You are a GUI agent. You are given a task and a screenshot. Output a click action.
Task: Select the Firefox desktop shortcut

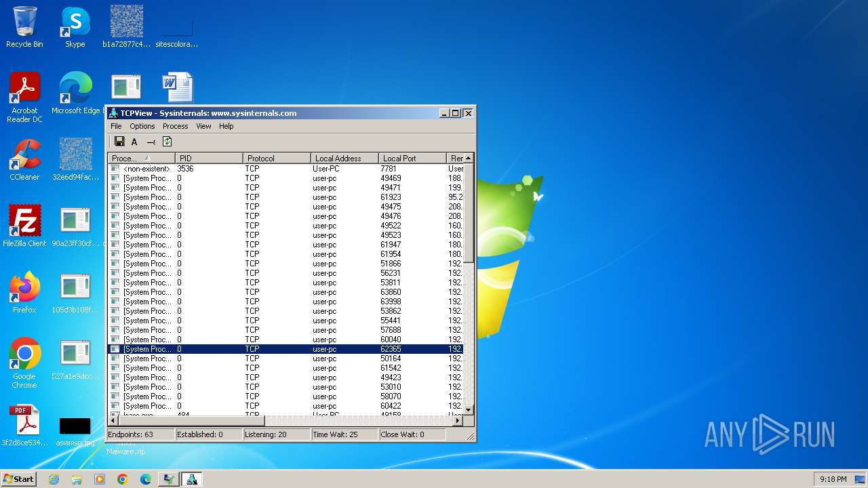24,292
